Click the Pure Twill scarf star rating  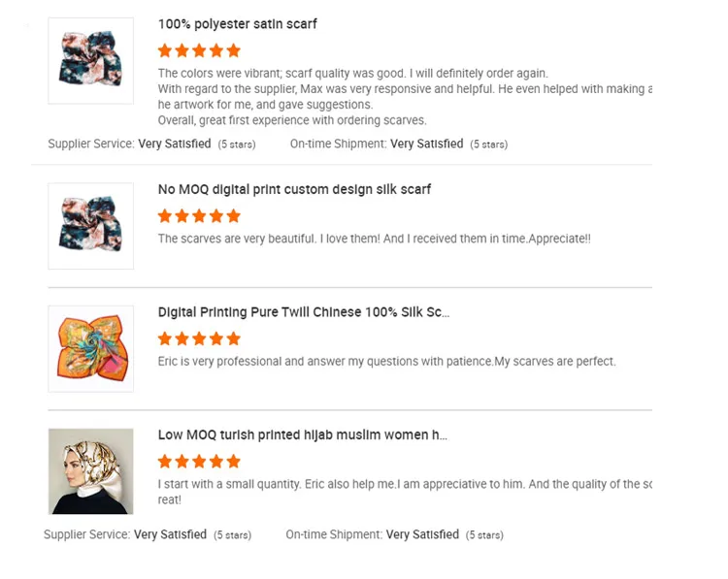click(x=199, y=338)
